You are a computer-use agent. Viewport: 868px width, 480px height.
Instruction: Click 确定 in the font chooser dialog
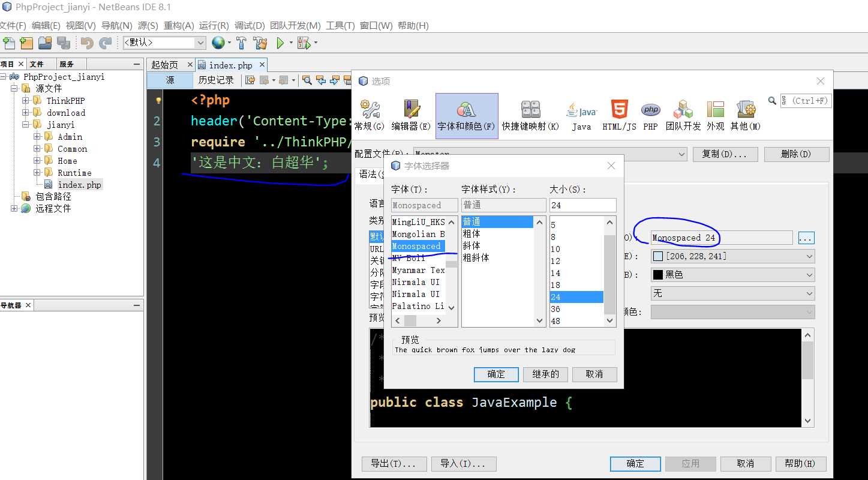pyautogui.click(x=496, y=374)
